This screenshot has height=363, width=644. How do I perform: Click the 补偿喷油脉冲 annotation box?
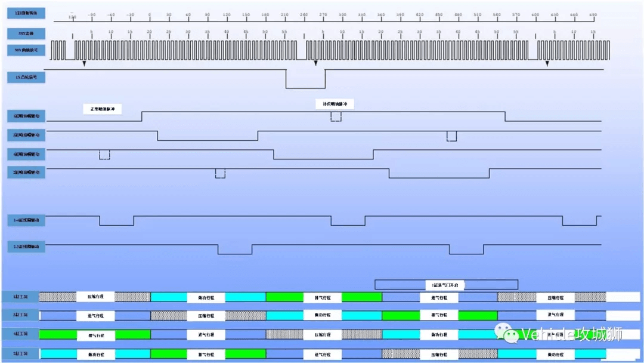point(335,104)
